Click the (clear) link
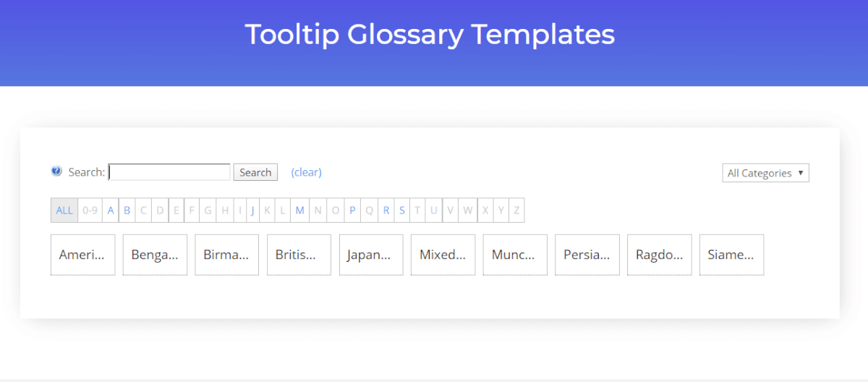The width and height of the screenshot is (868, 382). [306, 172]
